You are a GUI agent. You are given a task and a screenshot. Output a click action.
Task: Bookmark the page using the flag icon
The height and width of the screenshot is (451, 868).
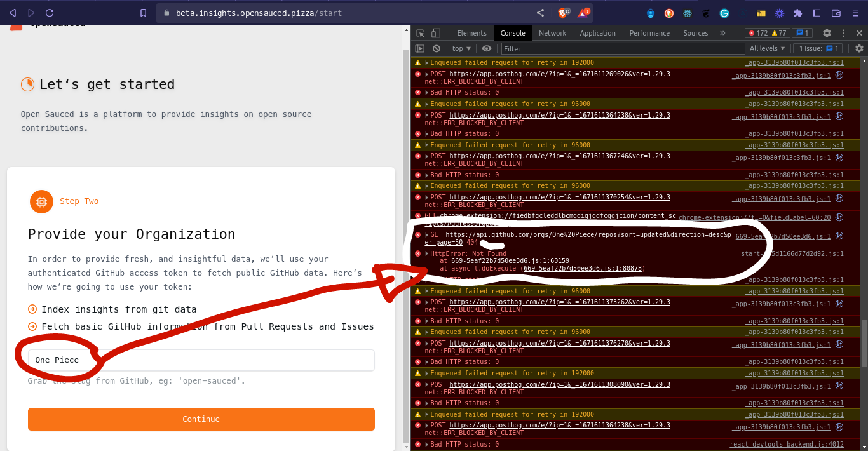(x=143, y=12)
